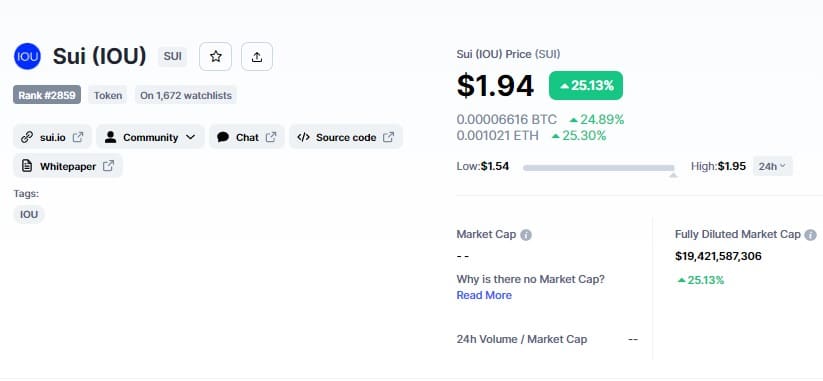Select the IOU tag
823x381 pixels.
click(x=29, y=214)
